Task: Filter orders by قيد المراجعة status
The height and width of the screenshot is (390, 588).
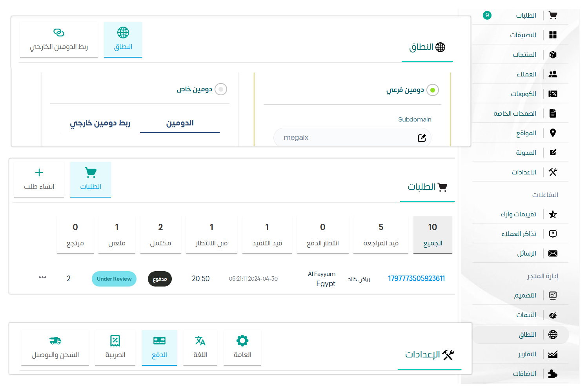Action: coord(380,234)
